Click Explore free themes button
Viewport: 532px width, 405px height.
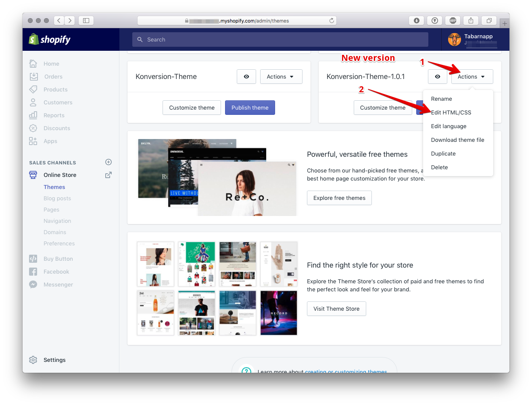click(339, 198)
